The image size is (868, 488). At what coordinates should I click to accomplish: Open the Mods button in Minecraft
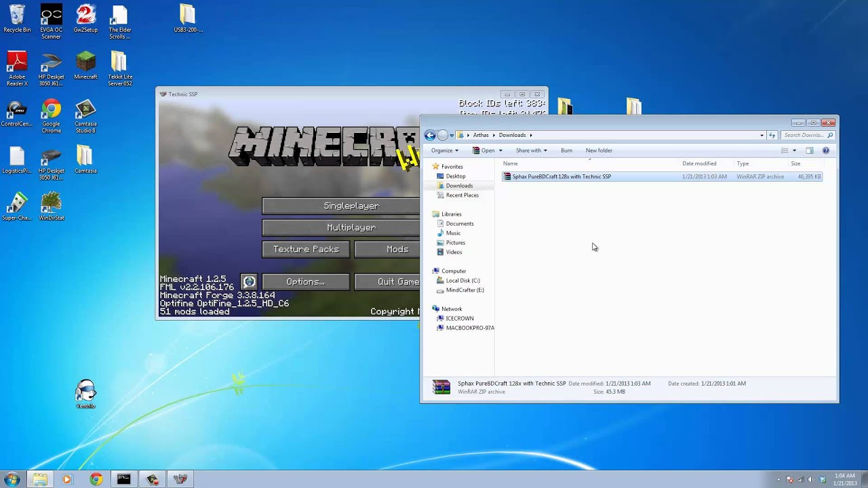pos(387,249)
